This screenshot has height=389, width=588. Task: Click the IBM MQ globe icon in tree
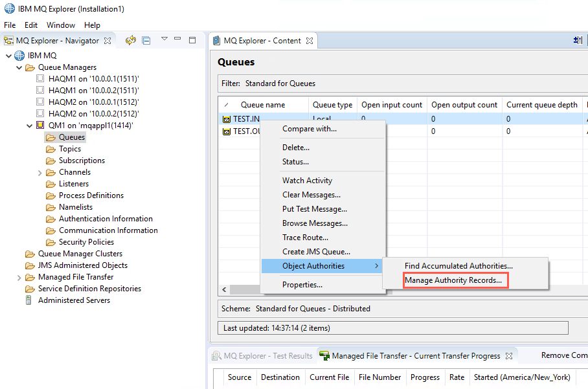(19, 56)
